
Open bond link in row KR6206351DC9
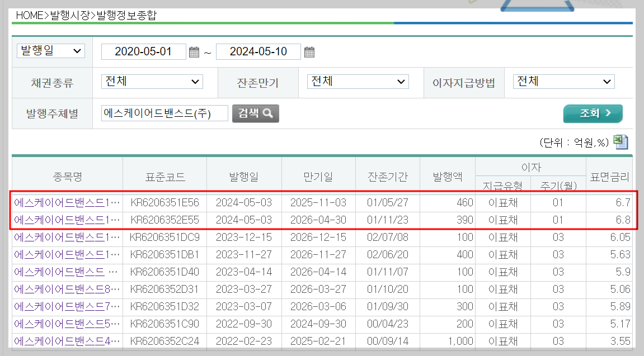(67, 237)
